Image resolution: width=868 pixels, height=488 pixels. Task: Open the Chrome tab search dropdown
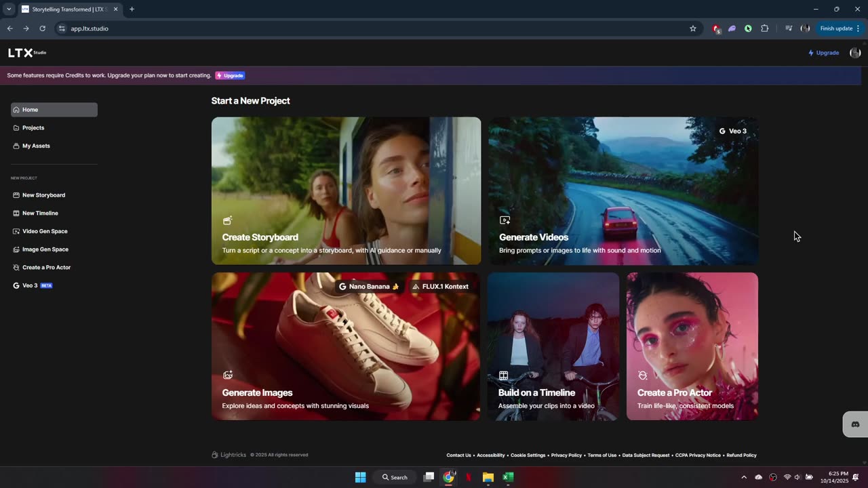coord(9,9)
